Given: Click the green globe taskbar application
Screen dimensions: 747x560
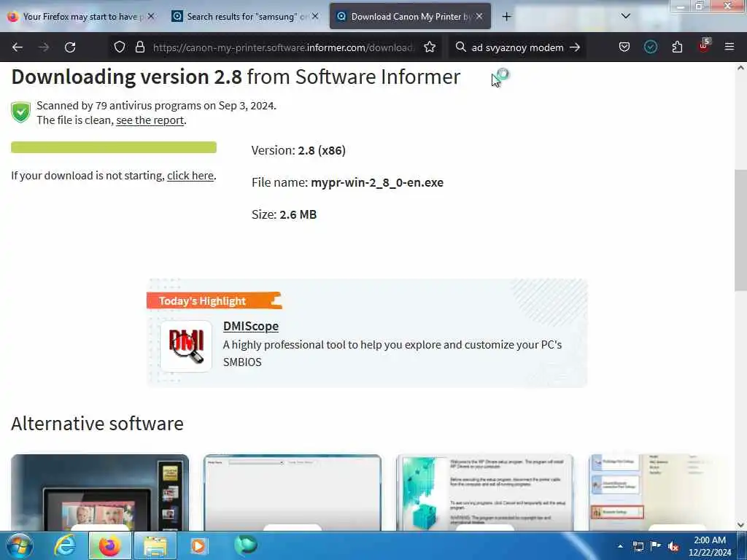Looking at the screenshot, I should 245,545.
